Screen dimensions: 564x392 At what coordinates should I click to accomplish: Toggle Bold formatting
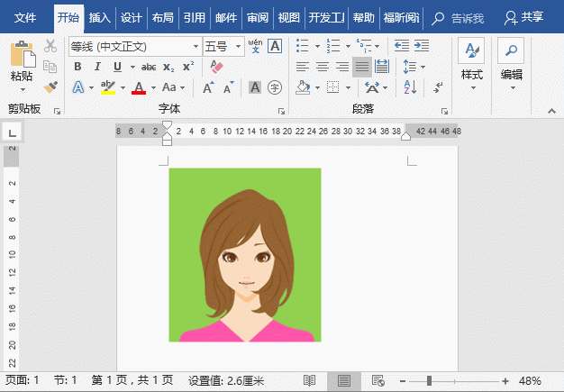click(77, 67)
